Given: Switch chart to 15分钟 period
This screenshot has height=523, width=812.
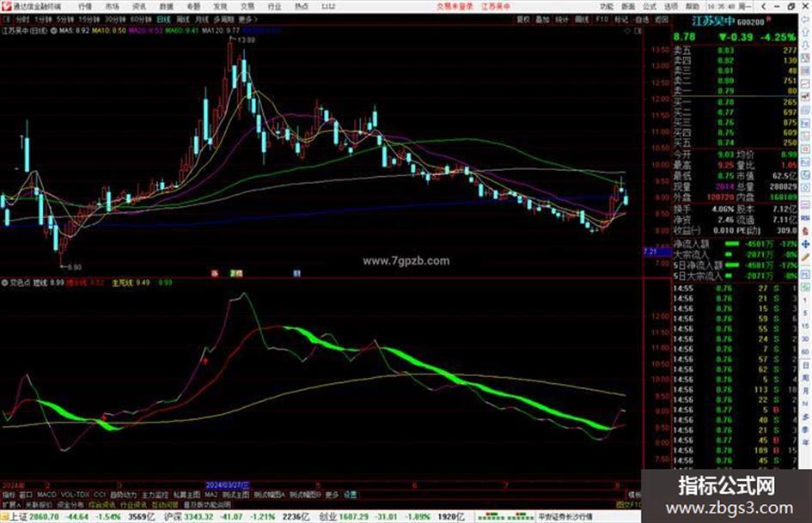Looking at the screenshot, I should 89,19.
